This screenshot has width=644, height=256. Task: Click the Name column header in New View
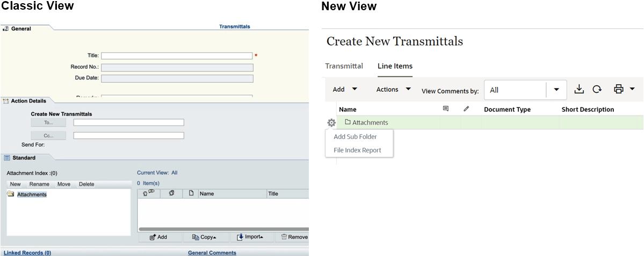pos(348,109)
